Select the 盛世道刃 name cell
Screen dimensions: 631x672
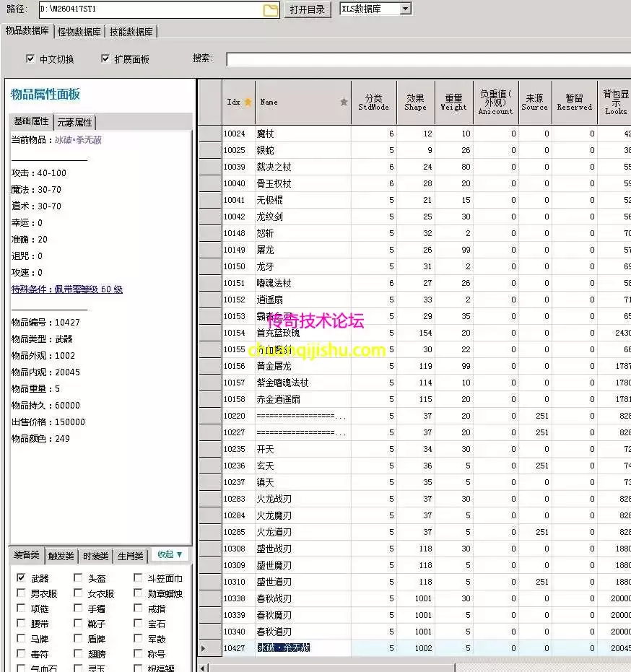point(303,582)
